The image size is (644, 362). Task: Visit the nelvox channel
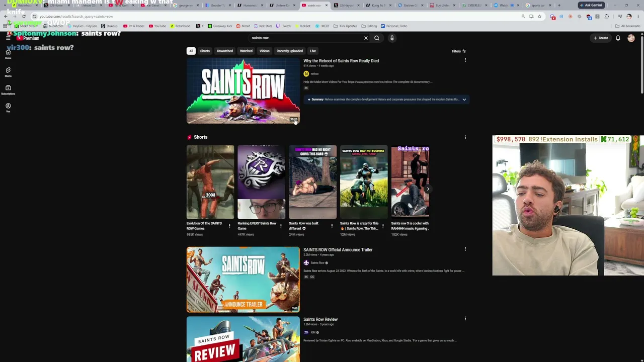click(x=314, y=74)
